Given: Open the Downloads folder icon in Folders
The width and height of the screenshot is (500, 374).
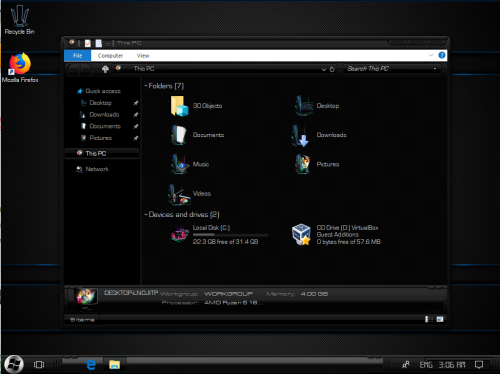Looking at the screenshot, I should [301, 135].
